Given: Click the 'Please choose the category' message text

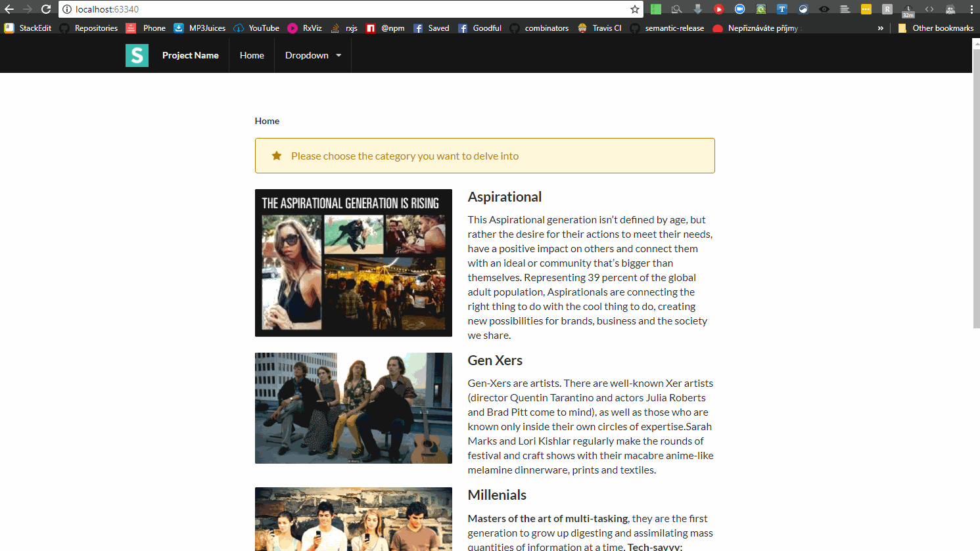Looking at the screenshot, I should click(405, 156).
